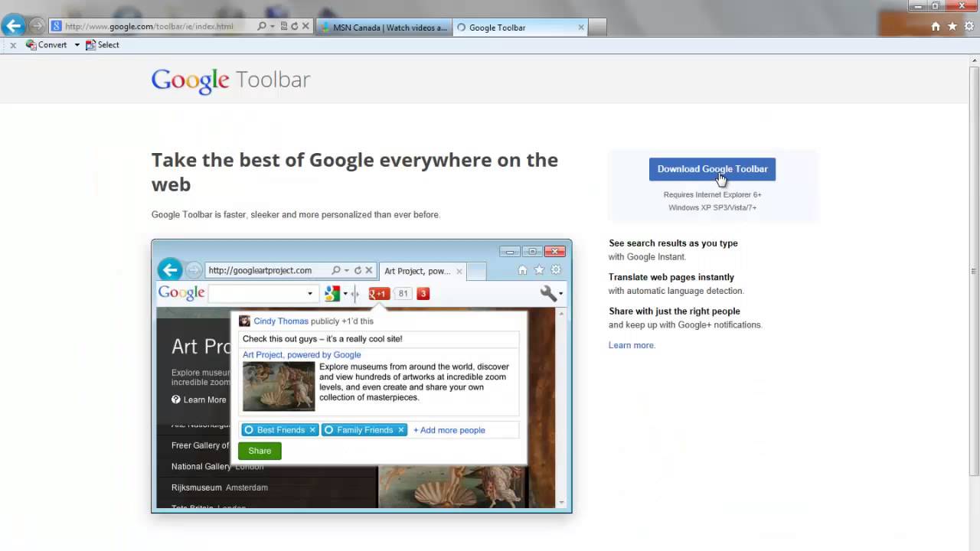Open the address bar autocomplete dropdown arrow
The width and height of the screenshot is (980, 551).
click(x=273, y=26)
